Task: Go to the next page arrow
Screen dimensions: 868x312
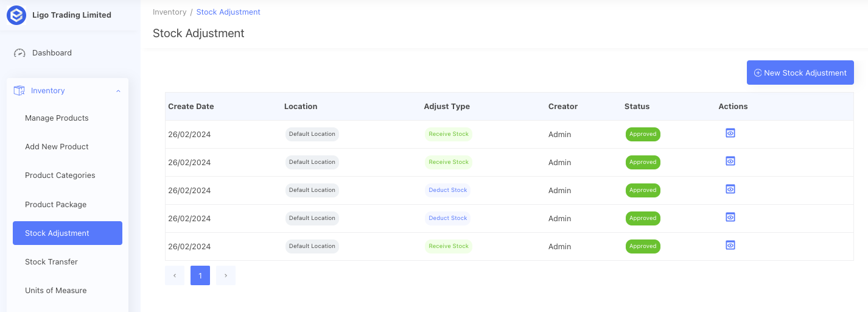Action: [226, 275]
